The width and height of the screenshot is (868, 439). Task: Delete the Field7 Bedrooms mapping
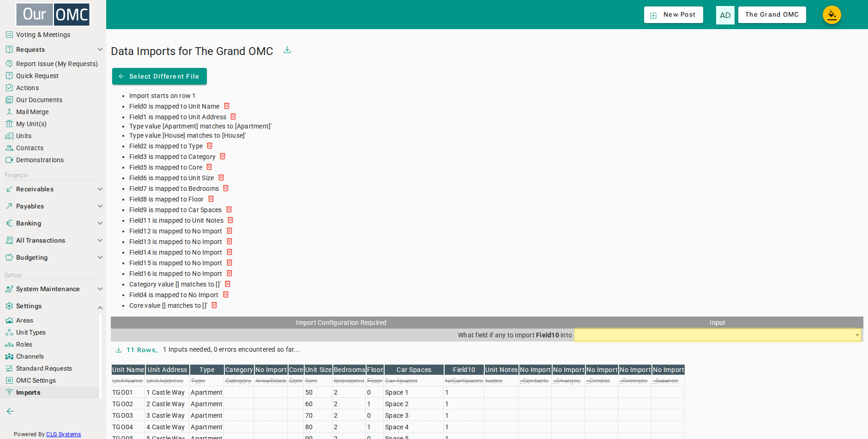[226, 189]
